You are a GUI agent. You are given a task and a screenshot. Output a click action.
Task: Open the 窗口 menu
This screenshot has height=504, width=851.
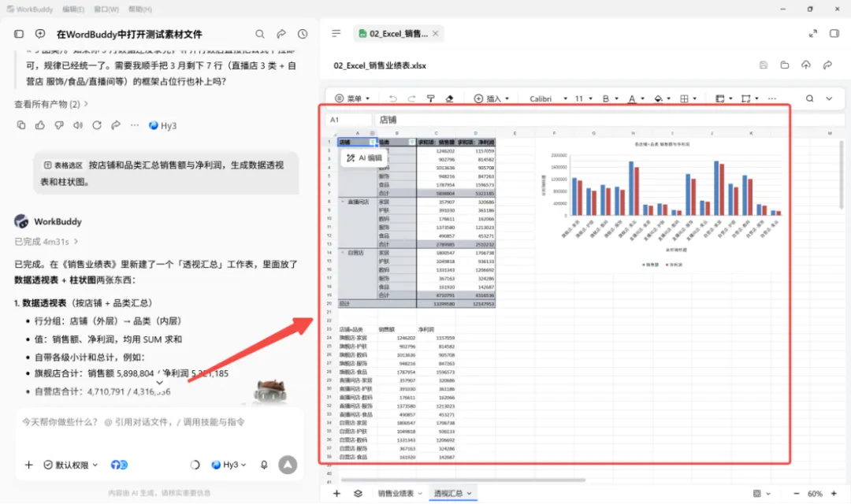tap(106, 9)
